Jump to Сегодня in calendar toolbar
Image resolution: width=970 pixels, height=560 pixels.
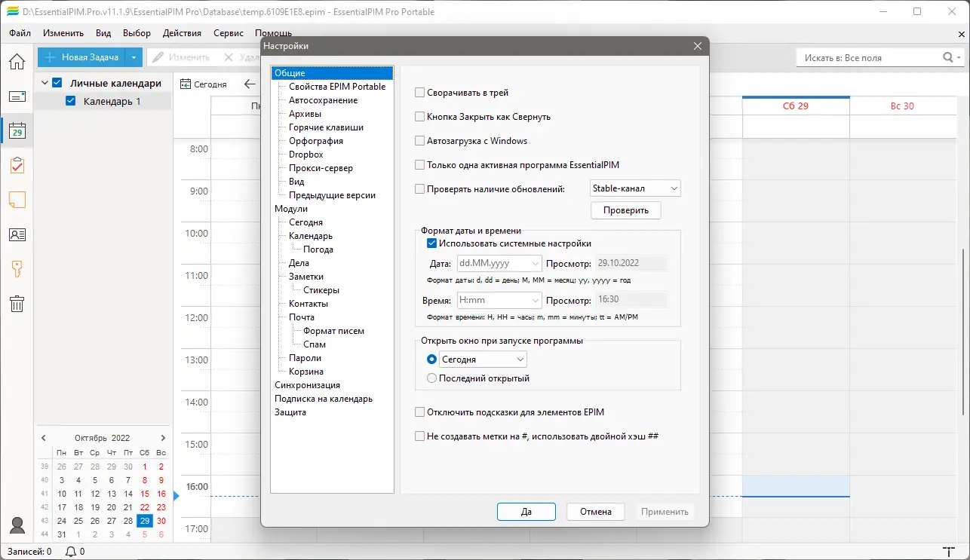pos(204,84)
